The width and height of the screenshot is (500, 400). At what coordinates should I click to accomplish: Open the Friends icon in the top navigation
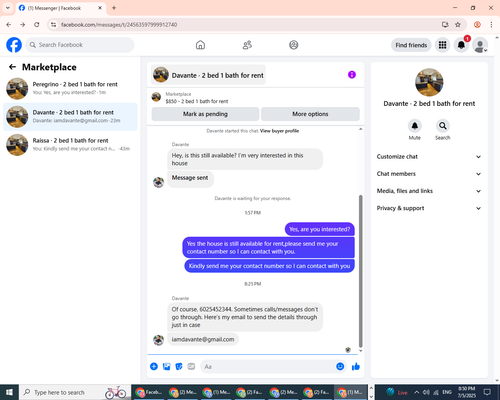(x=247, y=45)
